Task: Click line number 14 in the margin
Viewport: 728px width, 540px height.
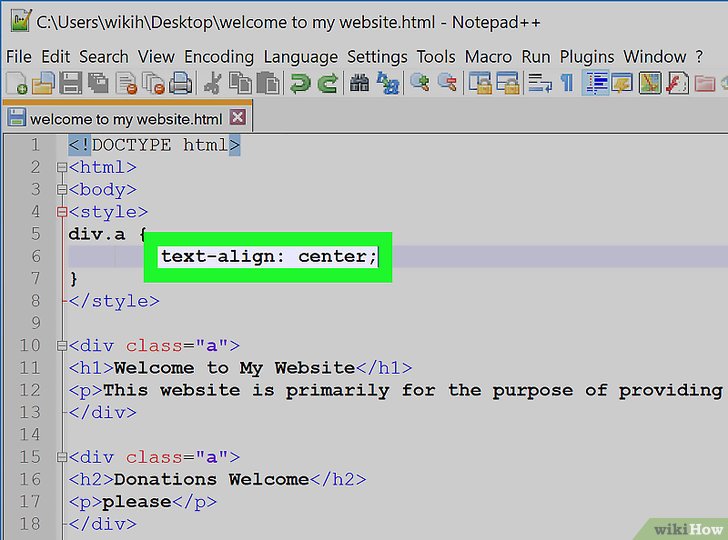Action: (30, 434)
